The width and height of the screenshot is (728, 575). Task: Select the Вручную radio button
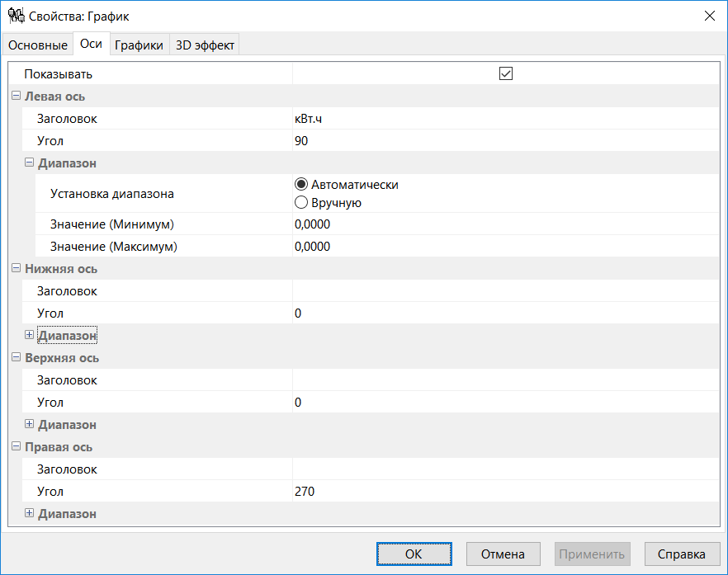coord(300,201)
